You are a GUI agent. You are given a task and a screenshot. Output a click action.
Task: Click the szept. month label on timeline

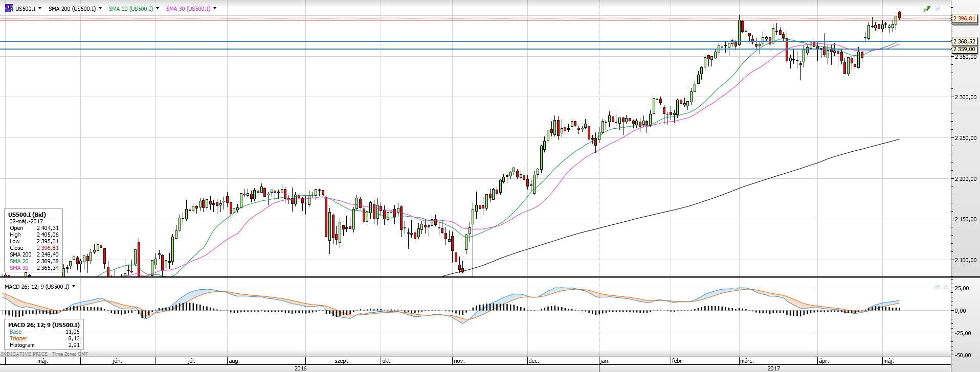point(342,361)
